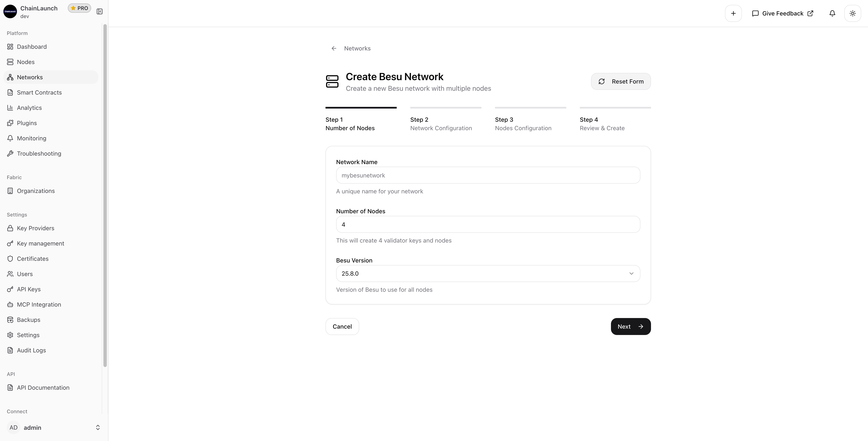The width and height of the screenshot is (868, 441).
Task: Expand the admin user menu
Action: click(54, 427)
